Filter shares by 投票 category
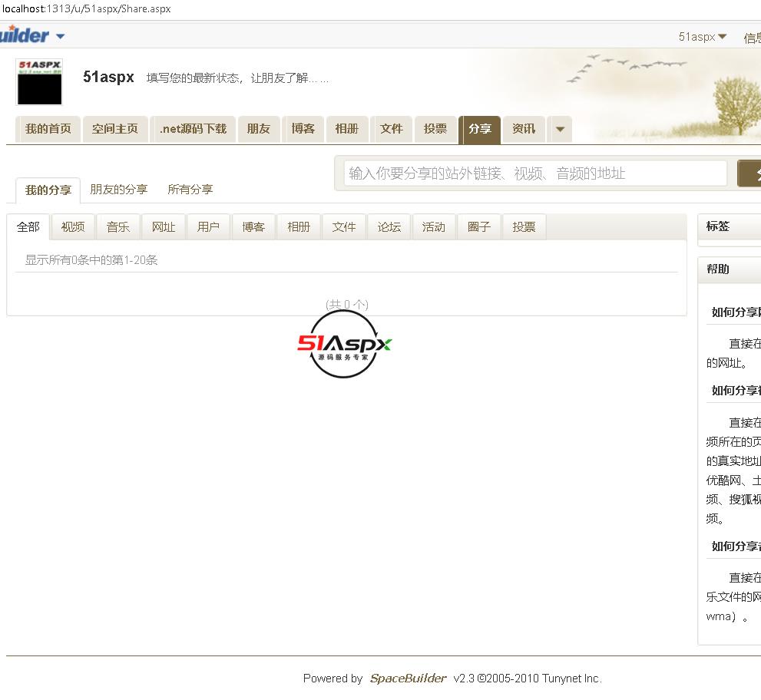Screen dimensions: 761x700 coord(524,226)
